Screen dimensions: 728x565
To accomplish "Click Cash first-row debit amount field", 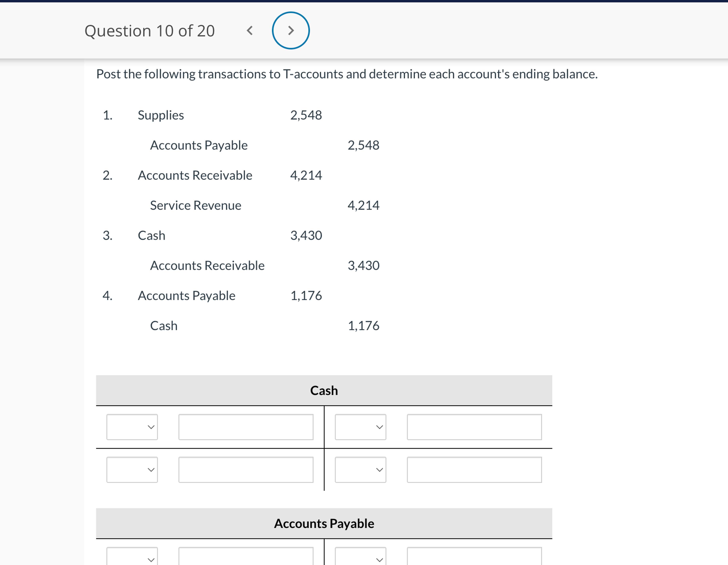I will click(x=246, y=427).
